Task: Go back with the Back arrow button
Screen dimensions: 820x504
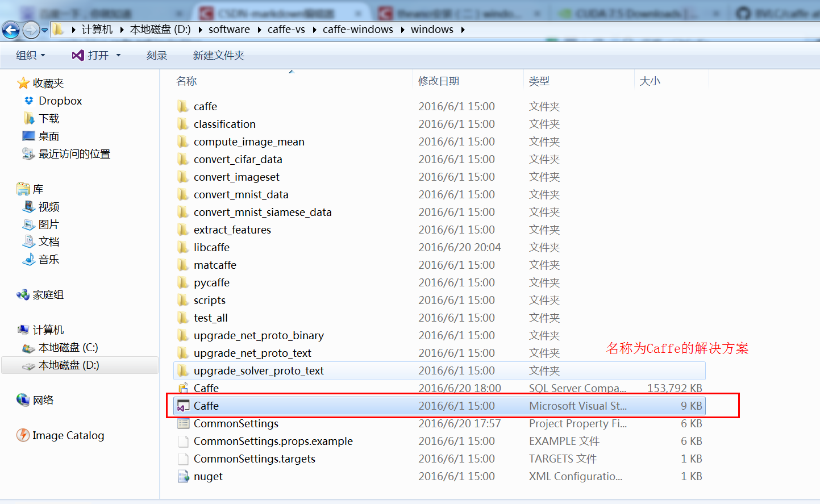Action: tap(11, 30)
